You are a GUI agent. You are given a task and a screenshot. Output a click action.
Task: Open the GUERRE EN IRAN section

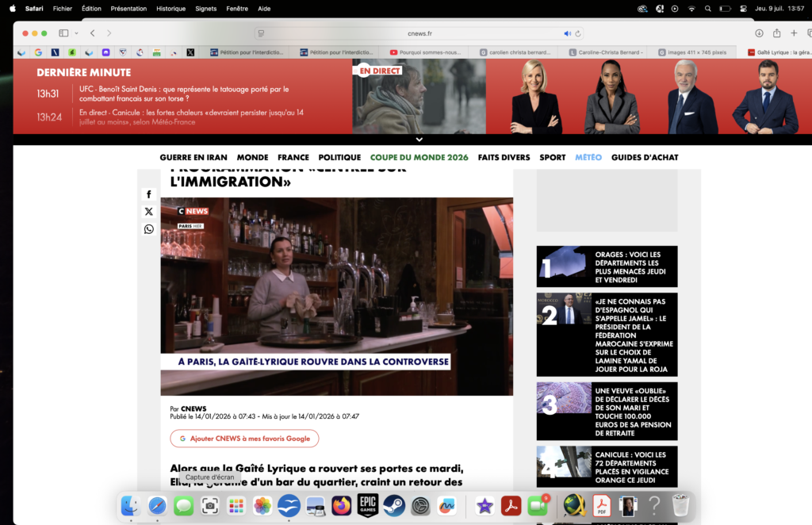pos(193,157)
